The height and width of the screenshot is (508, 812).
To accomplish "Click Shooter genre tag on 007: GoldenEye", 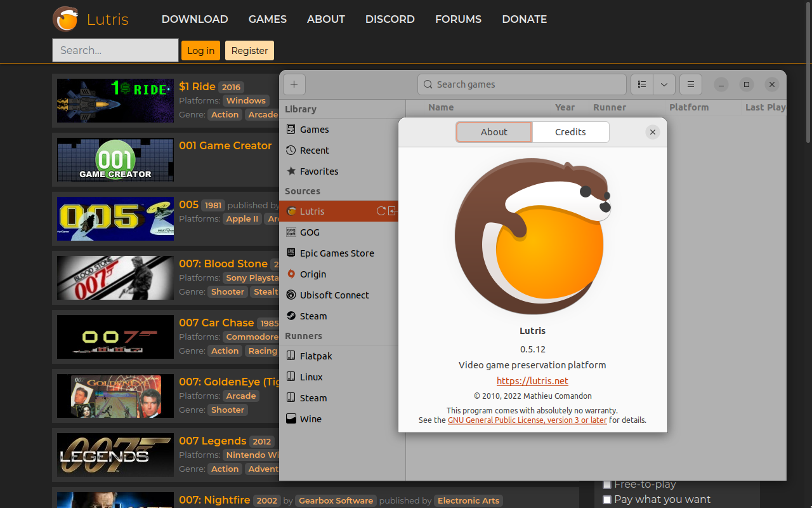I will pyautogui.click(x=228, y=410).
